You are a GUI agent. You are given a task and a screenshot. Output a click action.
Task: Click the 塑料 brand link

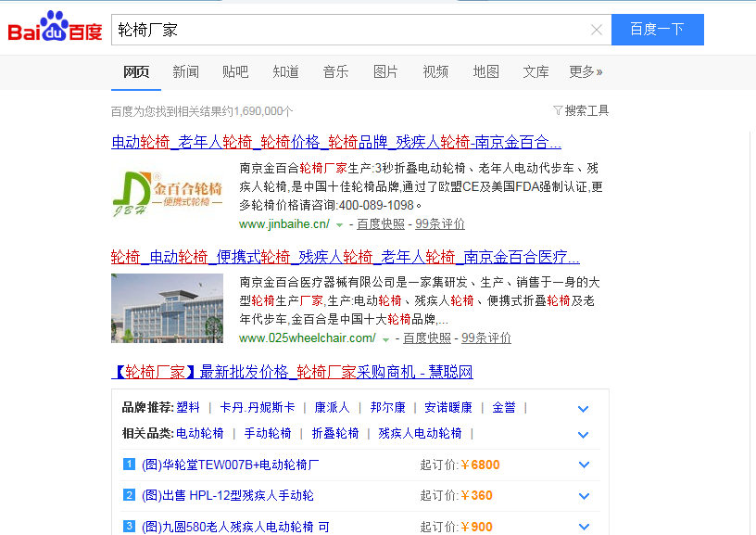click(x=188, y=408)
